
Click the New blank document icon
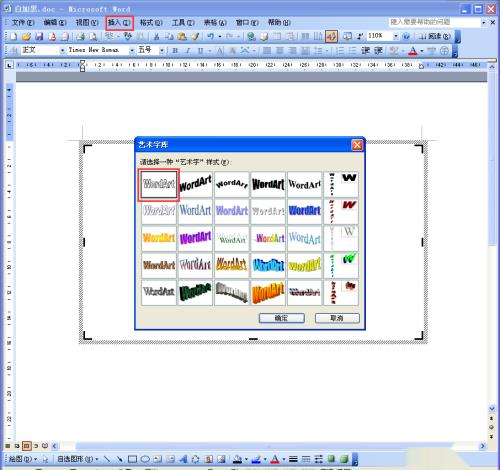tap(14, 36)
